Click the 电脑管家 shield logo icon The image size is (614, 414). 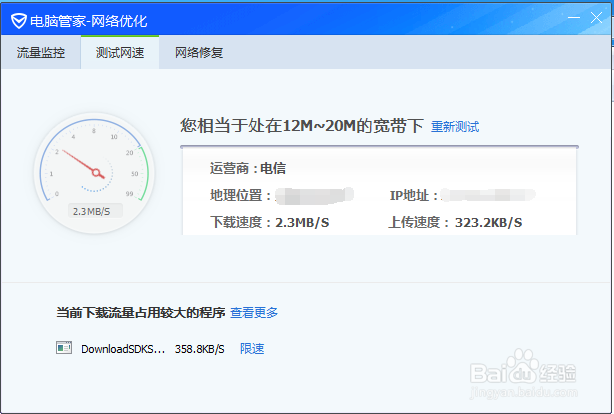(18, 21)
